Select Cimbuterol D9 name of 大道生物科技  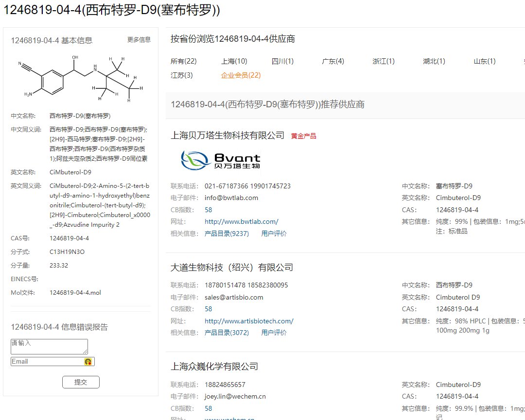coord(458,298)
